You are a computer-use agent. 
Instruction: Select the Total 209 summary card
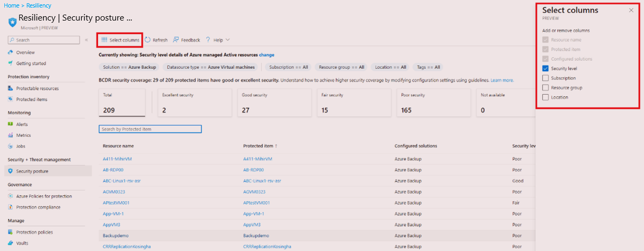[x=122, y=103]
